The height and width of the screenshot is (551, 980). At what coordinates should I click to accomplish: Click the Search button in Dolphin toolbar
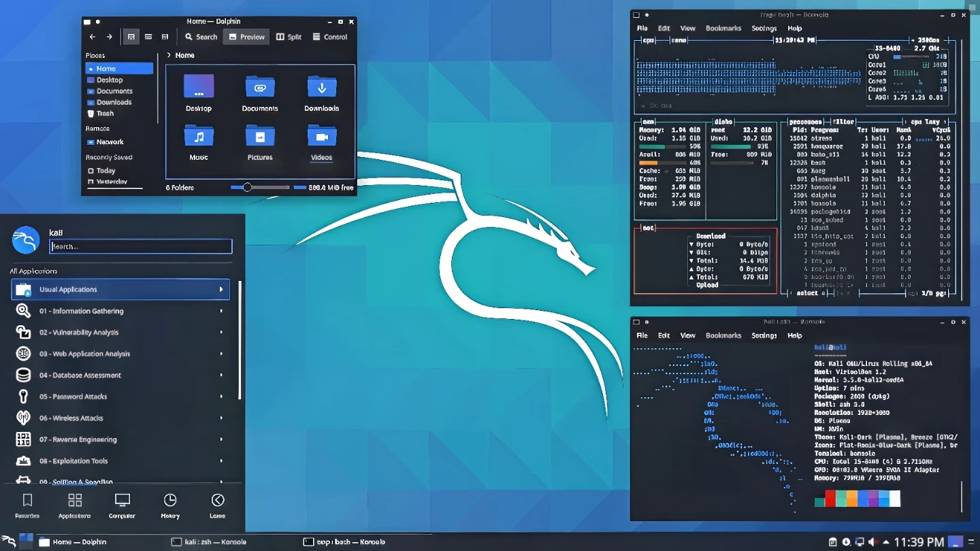point(201,37)
